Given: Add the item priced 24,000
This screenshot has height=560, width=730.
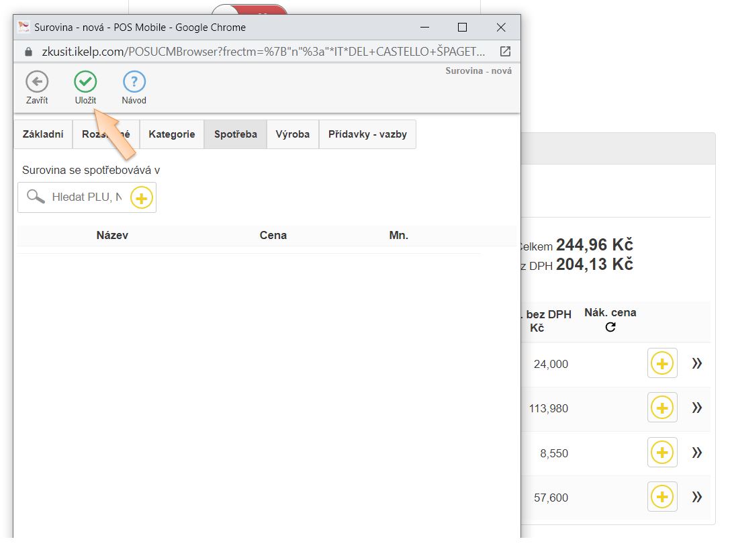Looking at the screenshot, I should 662,363.
